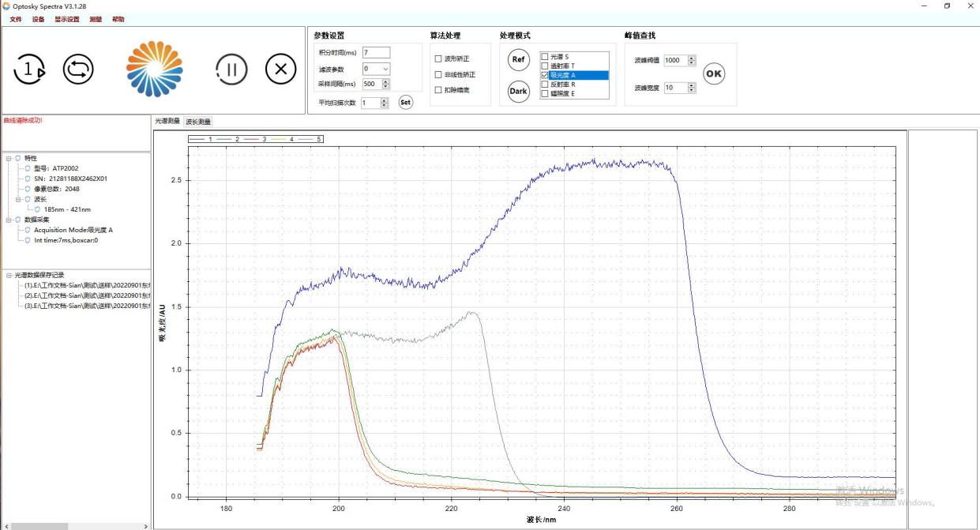
Task: Open the 文件 menu
Action: (x=16, y=19)
